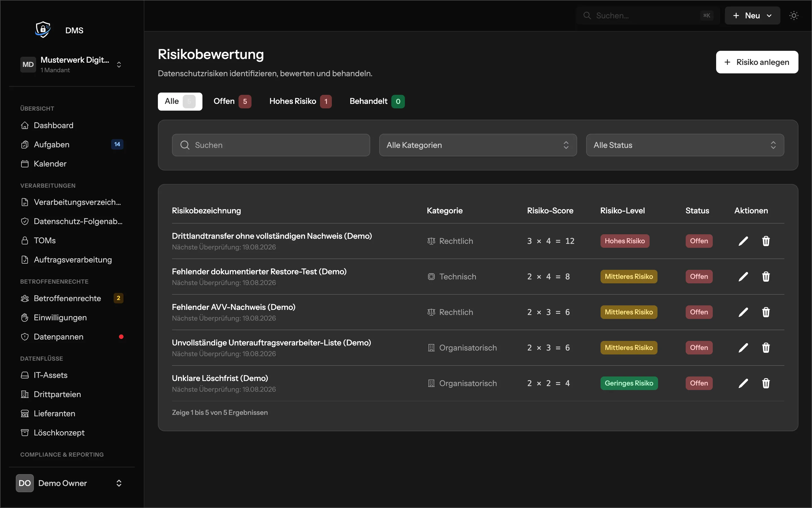Open Unvollständige Unterauftragsverarbeiter-Liste (Demo) entry
812x508 pixels.
pos(272,343)
